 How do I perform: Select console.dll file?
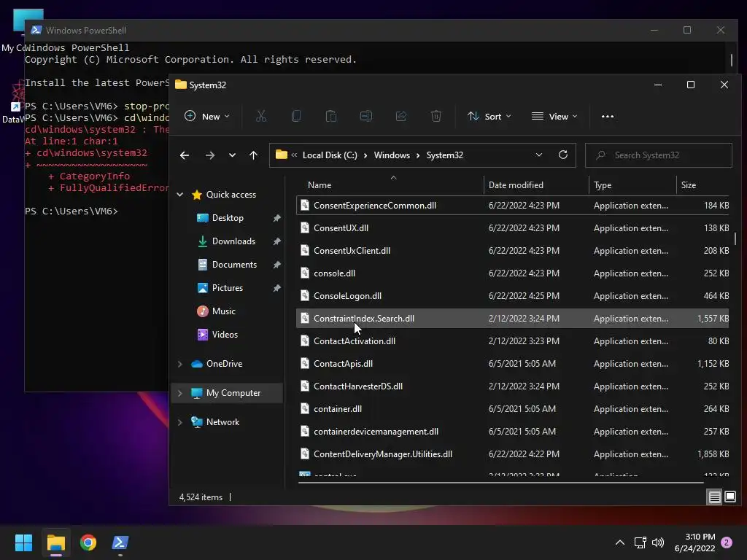point(512,273)
